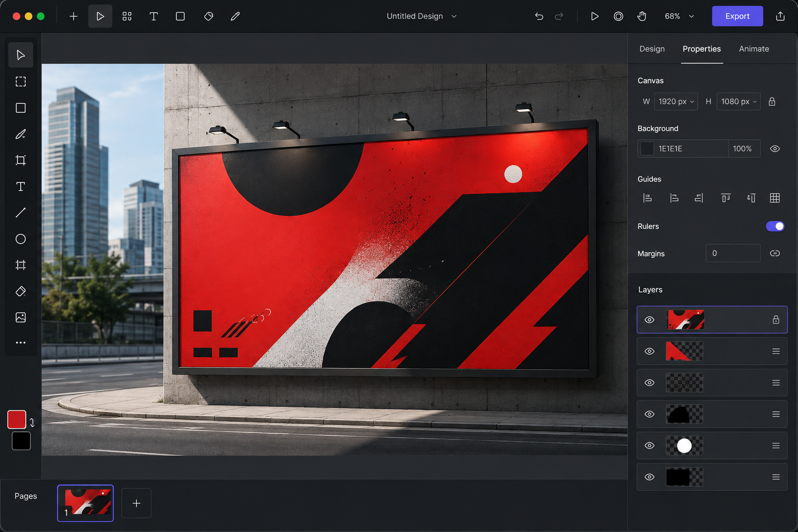Hide the black semicircle layer
The height and width of the screenshot is (532, 798).
tap(649, 414)
